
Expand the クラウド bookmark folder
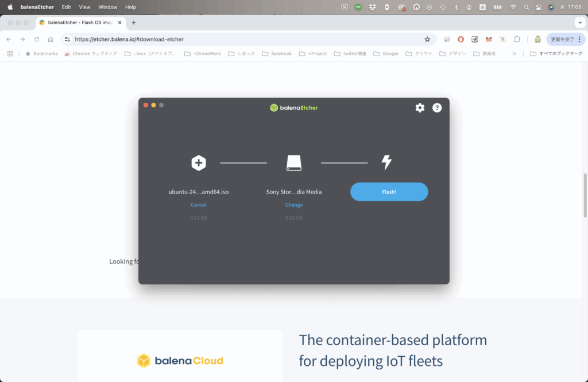point(419,53)
